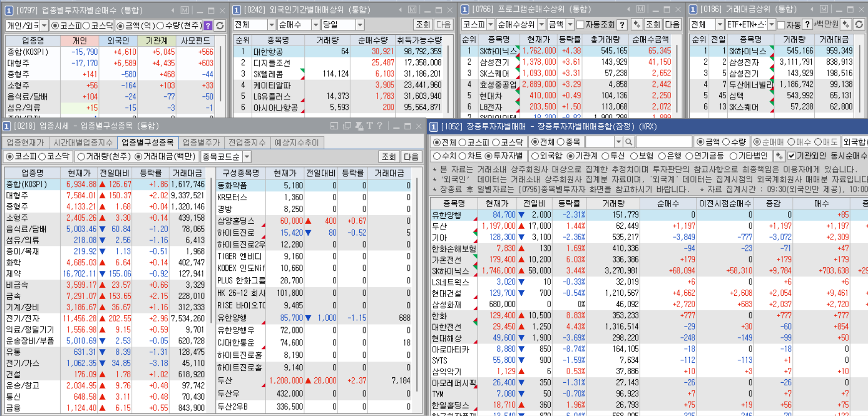Open the 전체 dropdown in window 0242

click(271, 24)
